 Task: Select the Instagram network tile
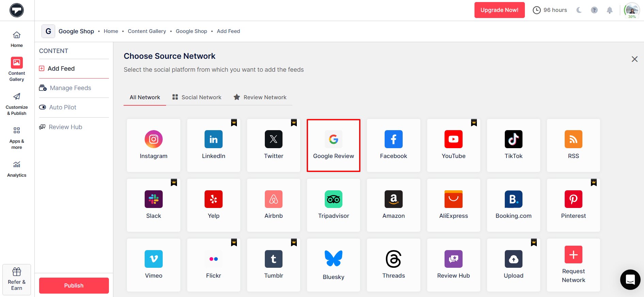[x=154, y=145]
